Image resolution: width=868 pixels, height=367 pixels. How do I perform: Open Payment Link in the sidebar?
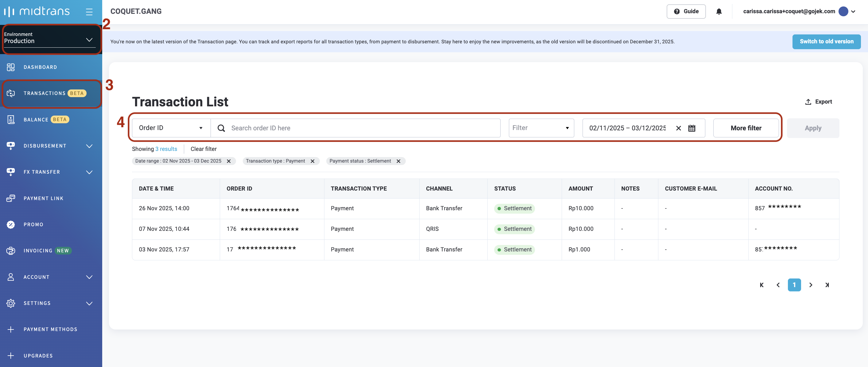[x=44, y=198]
